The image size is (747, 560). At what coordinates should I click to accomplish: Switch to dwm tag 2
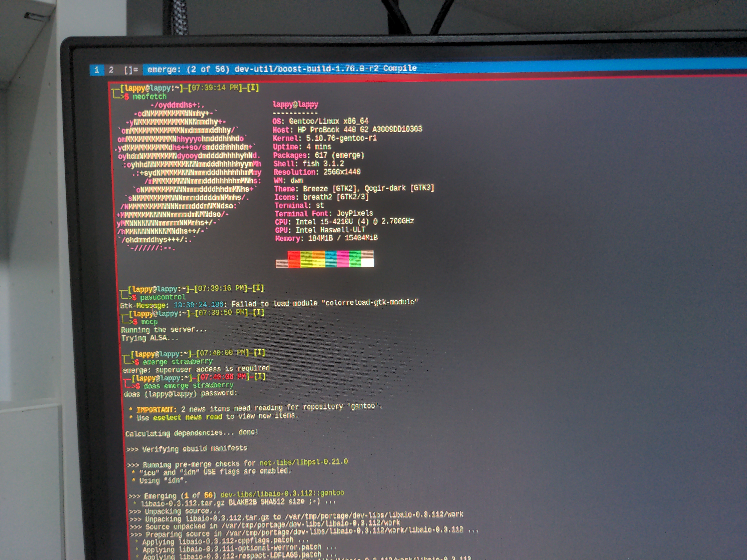111,70
